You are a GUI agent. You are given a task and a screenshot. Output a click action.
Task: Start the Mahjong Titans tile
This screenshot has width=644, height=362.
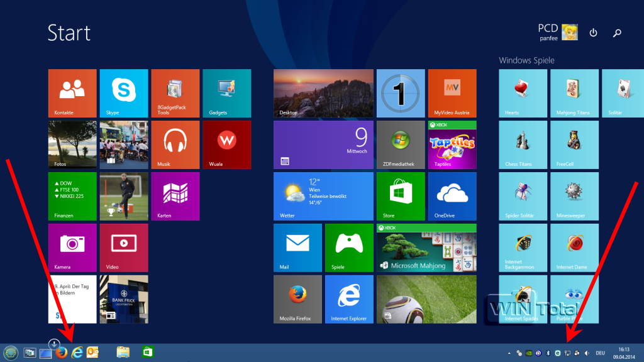pos(574,93)
